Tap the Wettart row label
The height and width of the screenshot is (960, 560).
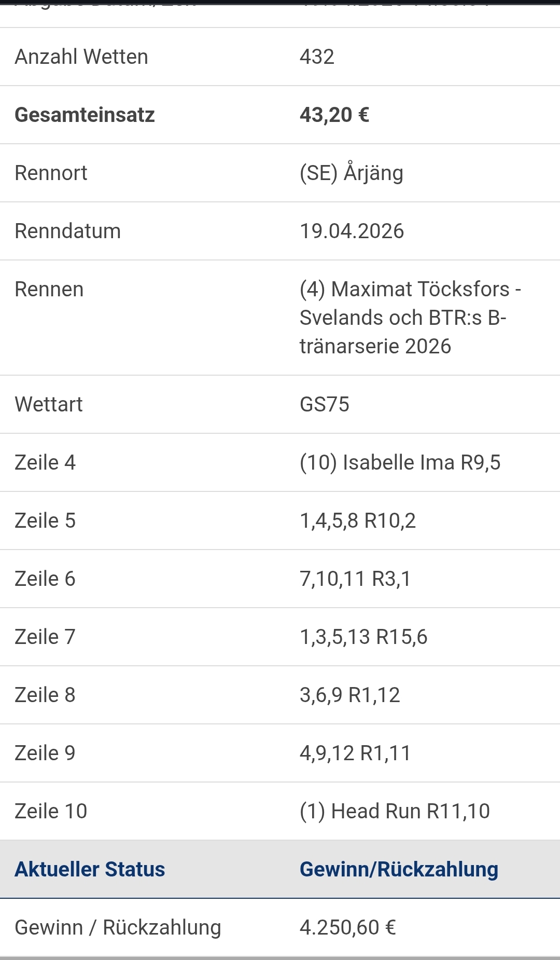[49, 404]
